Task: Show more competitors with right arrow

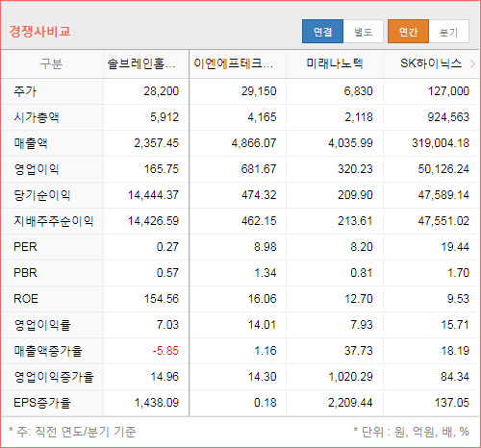Action: point(472,64)
